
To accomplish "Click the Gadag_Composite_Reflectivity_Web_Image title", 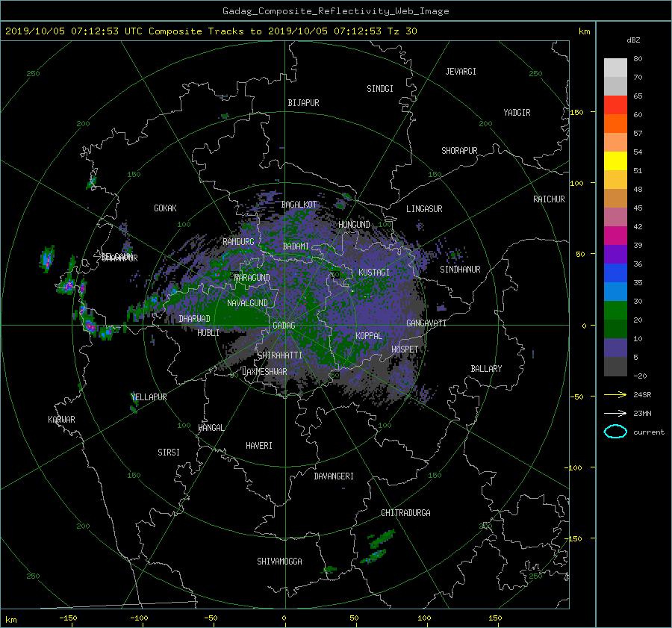I will point(335,11).
